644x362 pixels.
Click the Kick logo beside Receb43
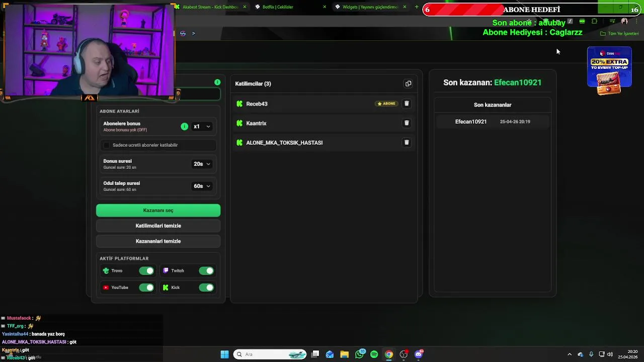(x=239, y=104)
